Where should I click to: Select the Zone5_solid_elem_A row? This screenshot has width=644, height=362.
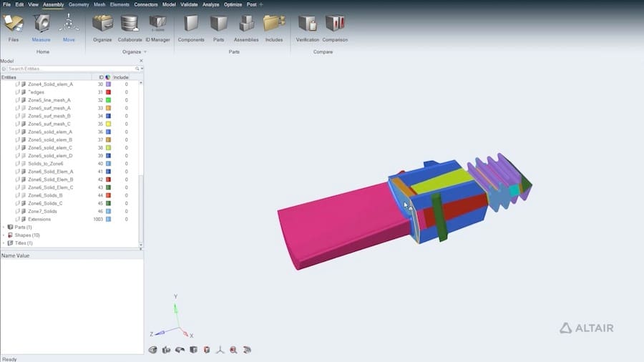69,132
